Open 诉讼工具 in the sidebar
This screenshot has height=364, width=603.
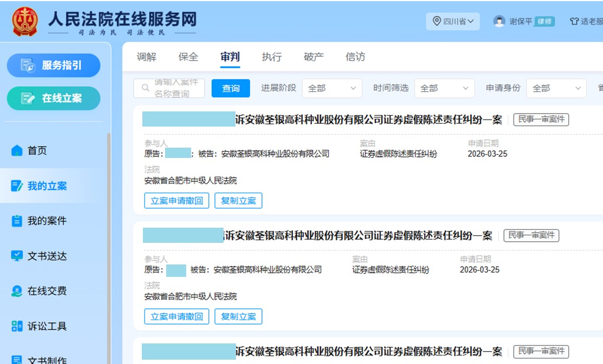point(54,326)
